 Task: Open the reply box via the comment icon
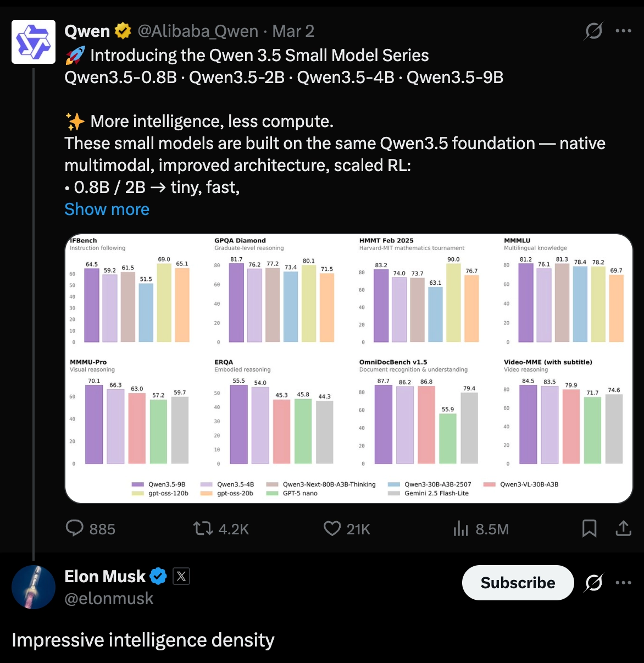75,529
